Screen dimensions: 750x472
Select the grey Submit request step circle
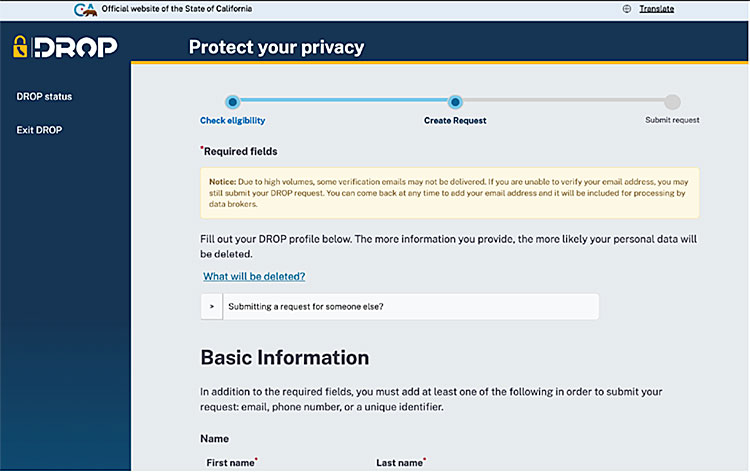click(672, 102)
